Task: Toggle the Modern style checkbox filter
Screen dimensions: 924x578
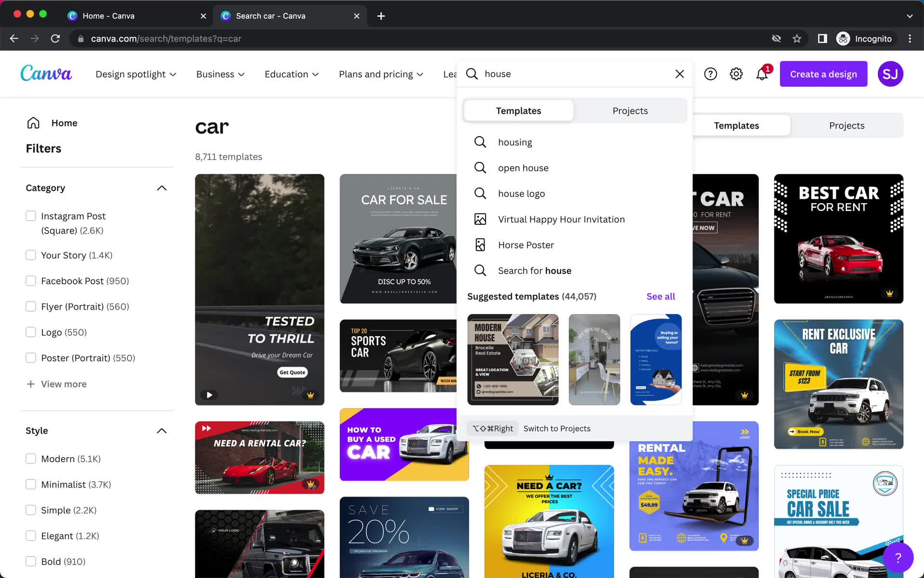Action: [x=31, y=458]
